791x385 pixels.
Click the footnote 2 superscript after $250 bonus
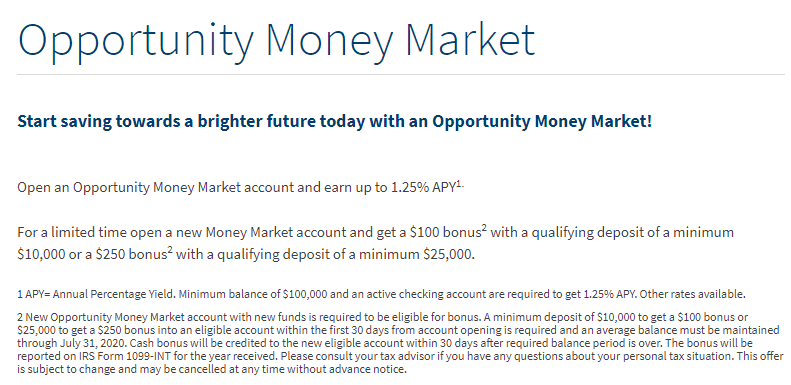point(170,249)
